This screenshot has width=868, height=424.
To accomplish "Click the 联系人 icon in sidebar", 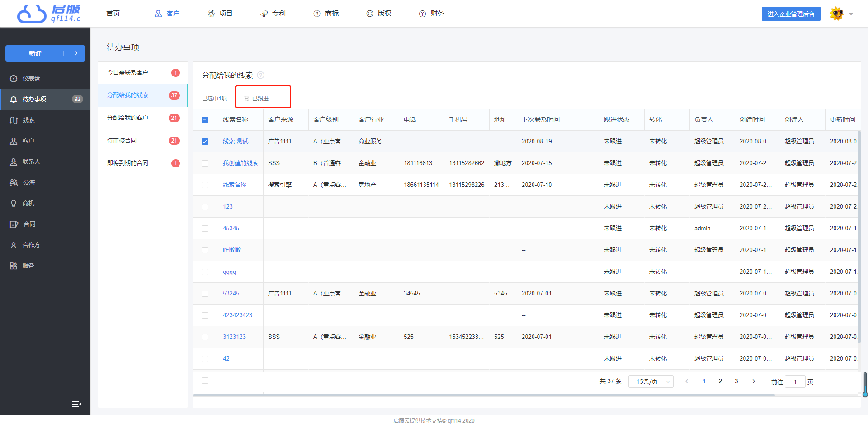I will coord(14,162).
